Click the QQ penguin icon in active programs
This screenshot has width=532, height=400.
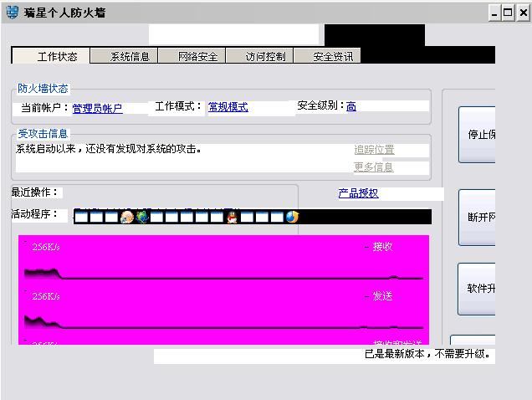(232, 217)
